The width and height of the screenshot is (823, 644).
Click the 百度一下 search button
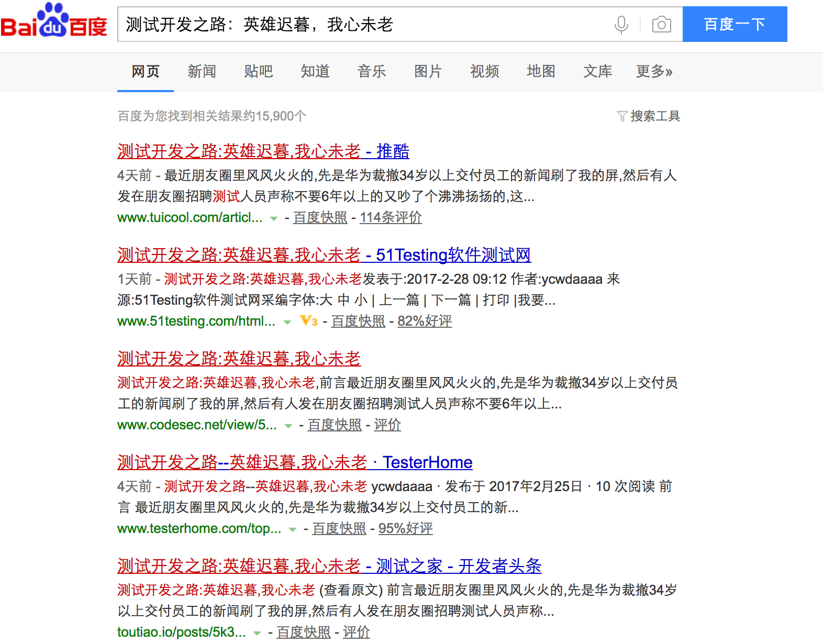(x=735, y=24)
